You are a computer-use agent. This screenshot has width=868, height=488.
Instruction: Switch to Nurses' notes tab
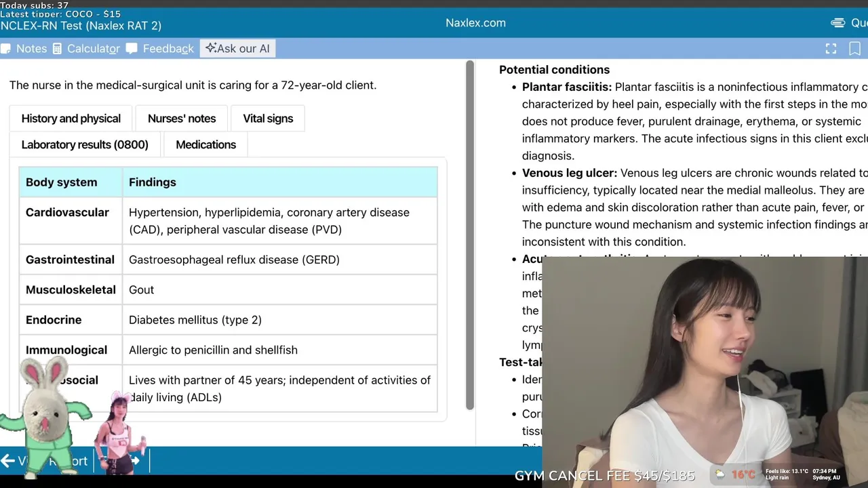[182, 119]
